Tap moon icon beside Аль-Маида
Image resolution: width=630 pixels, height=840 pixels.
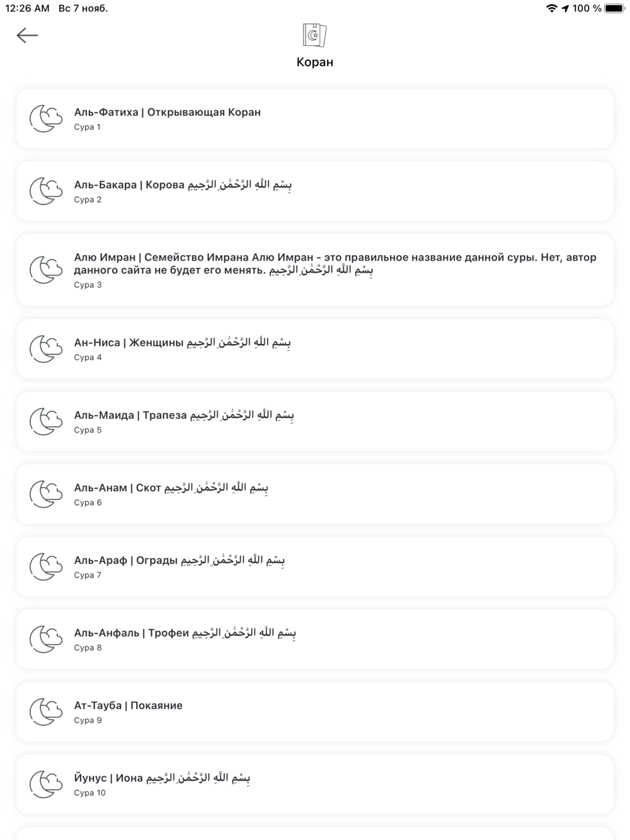(46, 421)
